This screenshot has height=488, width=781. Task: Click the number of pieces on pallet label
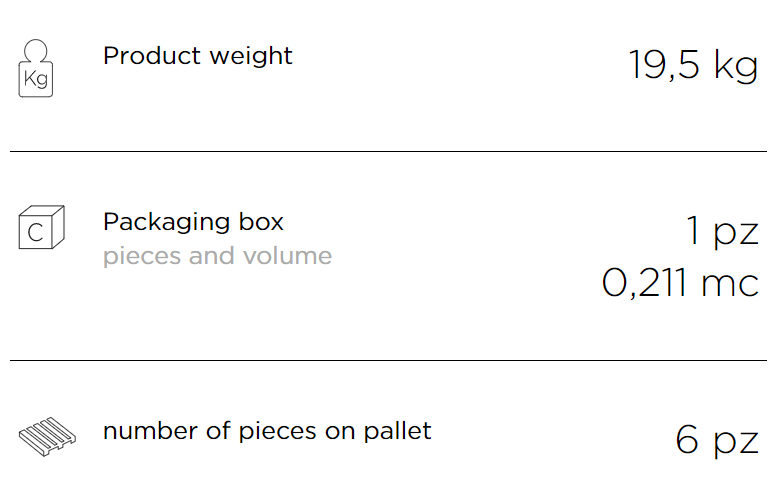(x=267, y=431)
